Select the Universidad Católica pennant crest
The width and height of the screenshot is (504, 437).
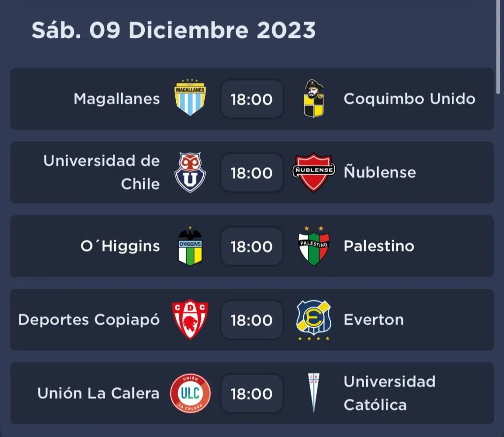314,393
